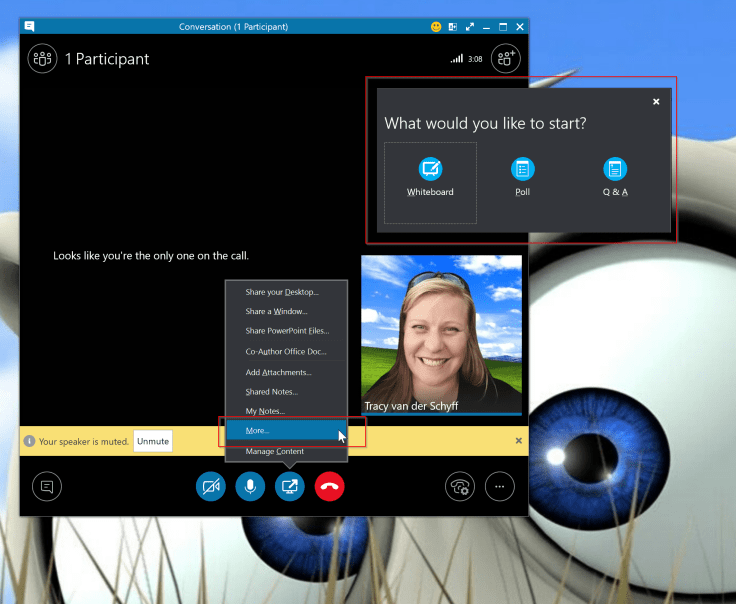736x604 pixels.
Task: Click the red hang up button
Action: click(x=329, y=487)
